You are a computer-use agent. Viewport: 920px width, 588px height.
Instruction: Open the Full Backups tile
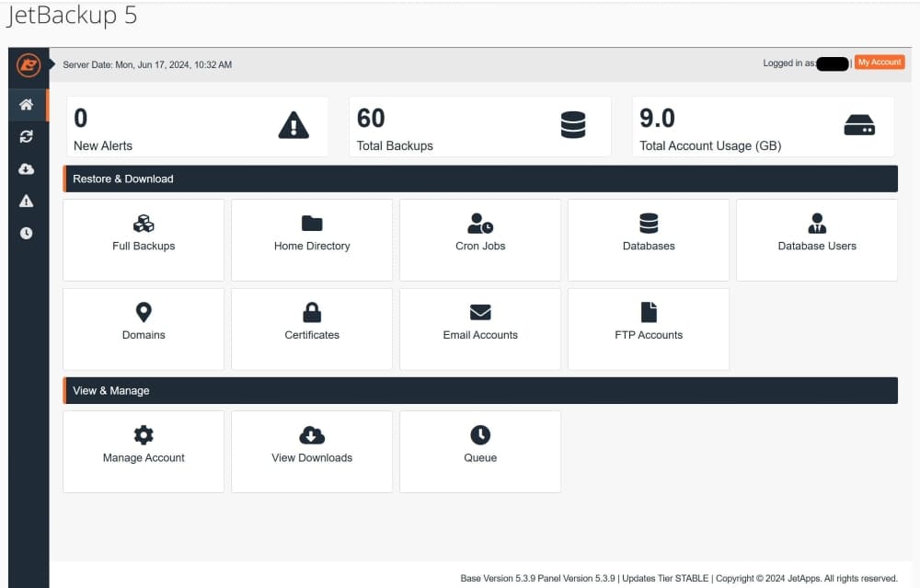point(144,239)
